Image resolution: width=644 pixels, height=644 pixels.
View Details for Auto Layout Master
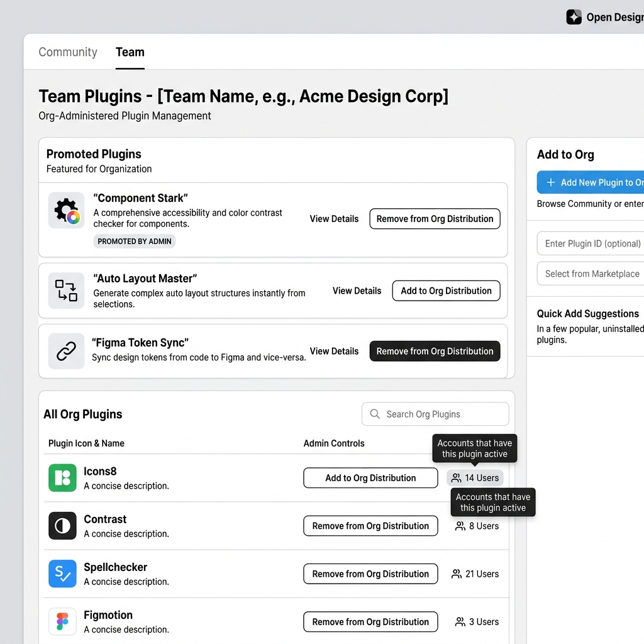(357, 291)
